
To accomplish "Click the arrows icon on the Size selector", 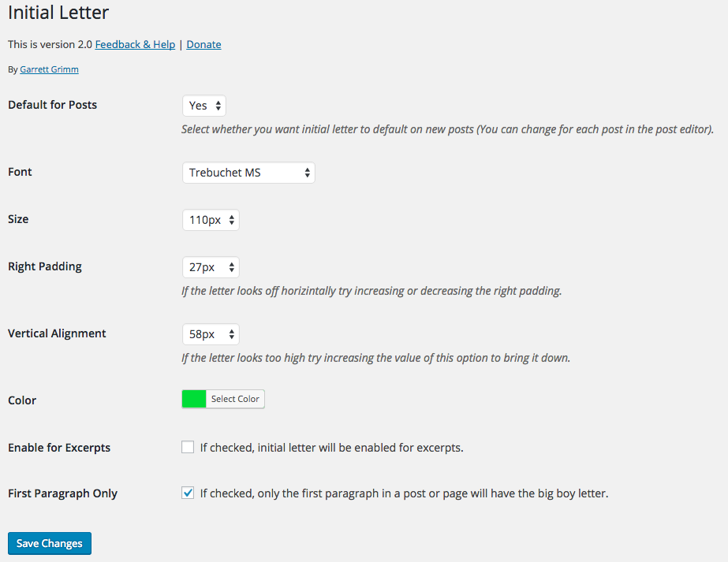I will click(x=231, y=220).
